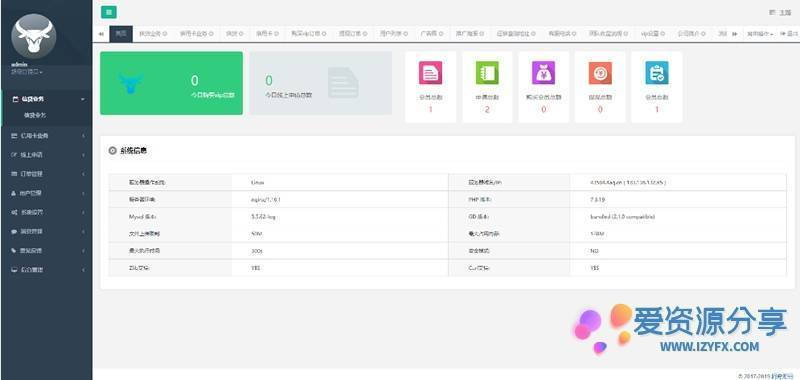800x380 pixels.
Task: Expand the speech-bubble sidebar menu chevron
Action: tap(83, 232)
